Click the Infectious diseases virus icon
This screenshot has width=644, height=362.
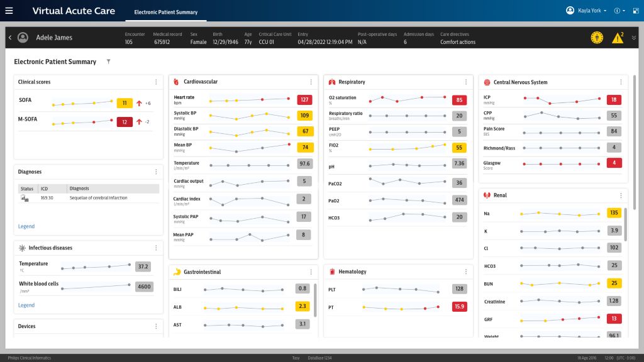coord(22,248)
